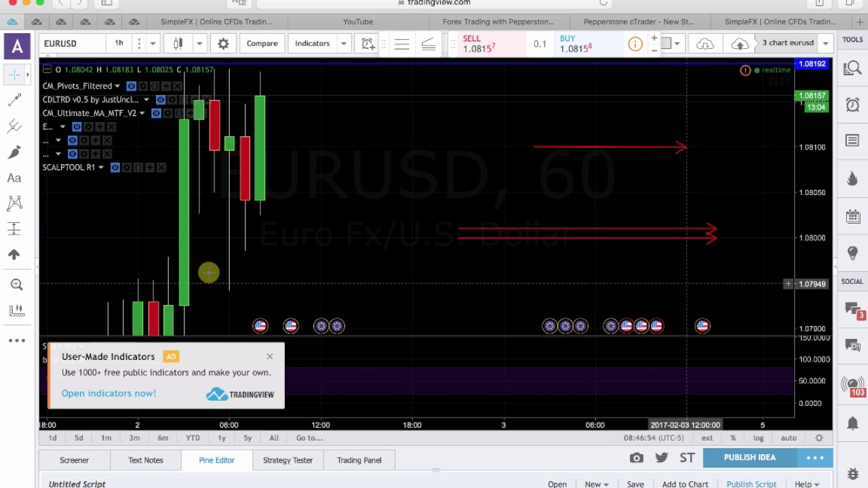This screenshot has width=868, height=488.
Task: Collapse the indicator legend box beside the OHLC values
Action: pyautogui.click(x=48, y=69)
